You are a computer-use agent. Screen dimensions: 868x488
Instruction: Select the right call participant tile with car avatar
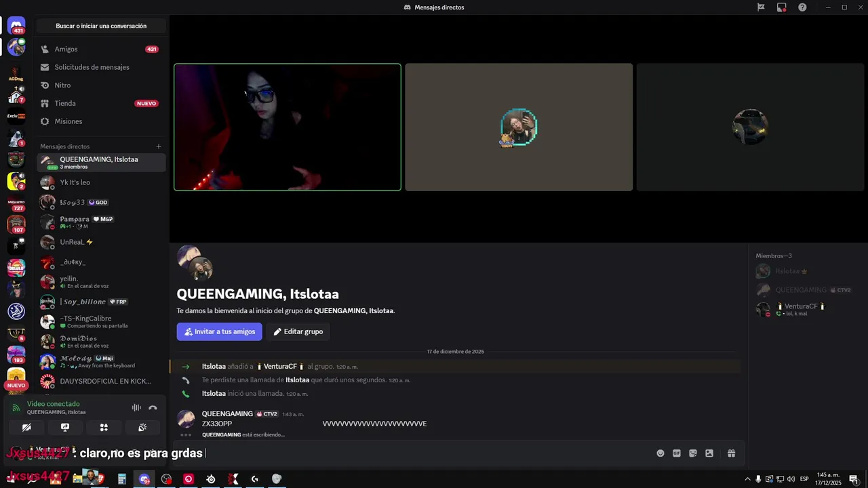[751, 127]
